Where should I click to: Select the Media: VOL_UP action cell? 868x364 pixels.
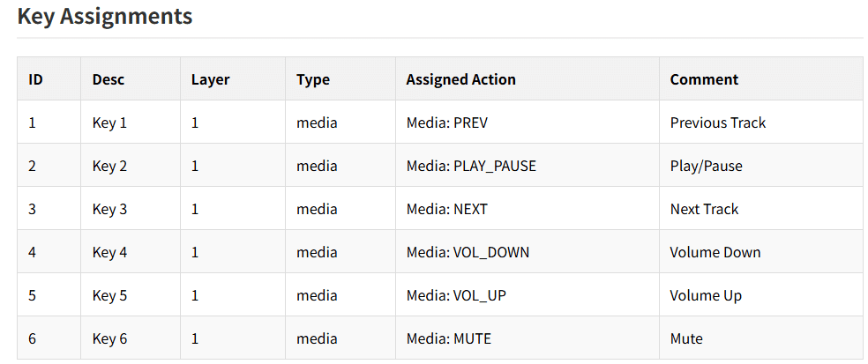[528, 294]
